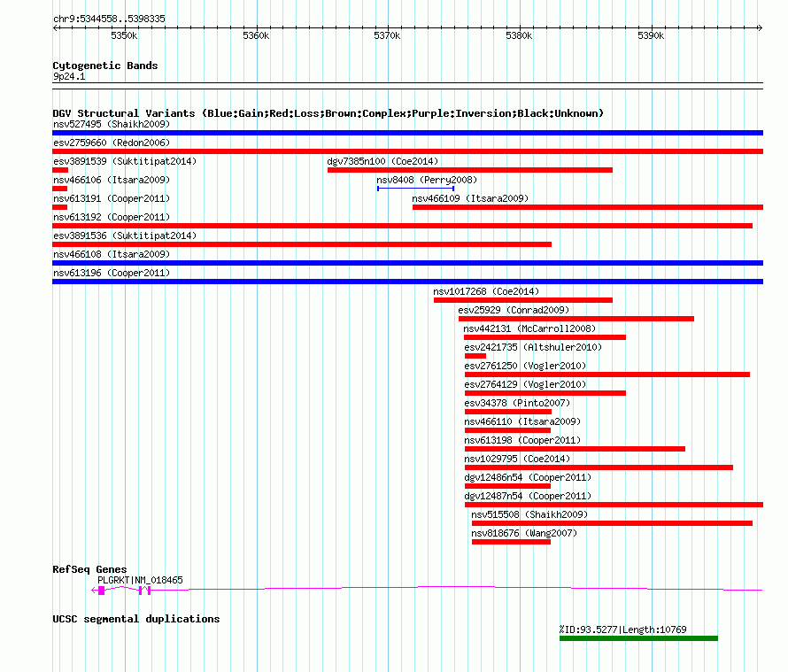
Task: Click the 5350k ruler tick label
Action: [124, 35]
